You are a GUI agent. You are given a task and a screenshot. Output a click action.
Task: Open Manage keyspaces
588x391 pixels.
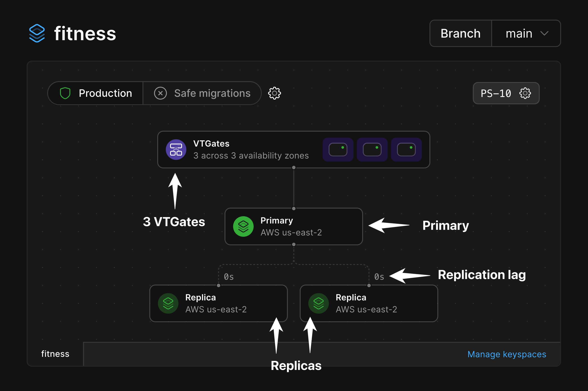point(506,354)
